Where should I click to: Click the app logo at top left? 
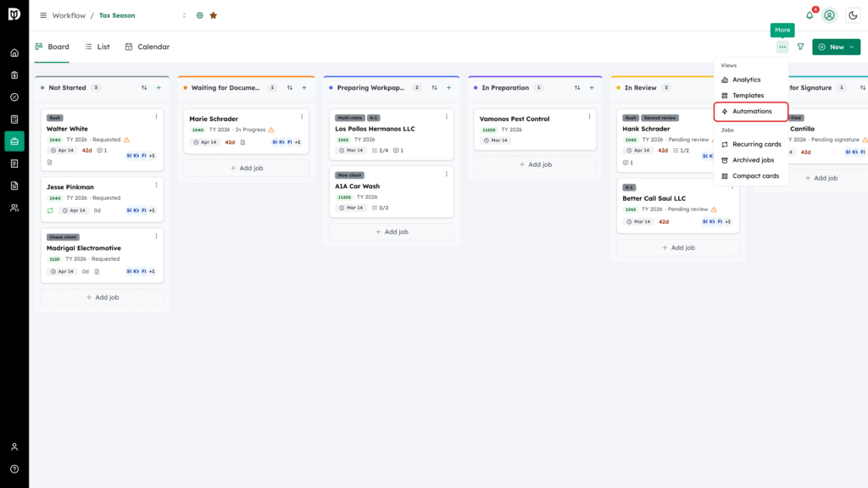[x=14, y=14]
